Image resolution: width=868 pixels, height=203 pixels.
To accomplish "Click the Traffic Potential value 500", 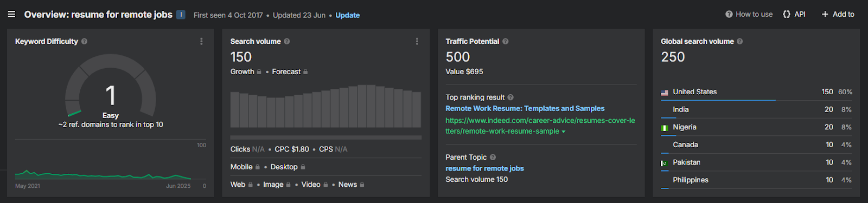I will (458, 57).
